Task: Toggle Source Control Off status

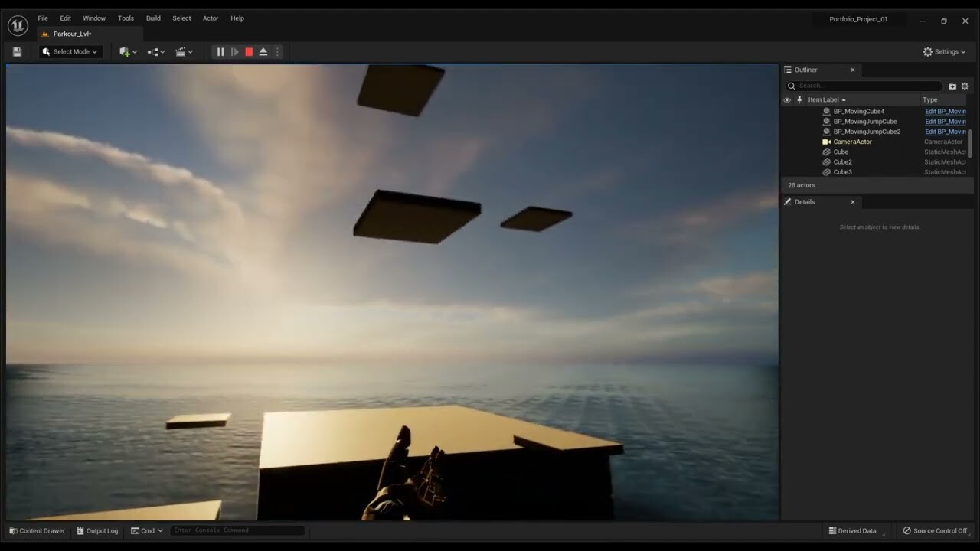Action: pyautogui.click(x=935, y=530)
